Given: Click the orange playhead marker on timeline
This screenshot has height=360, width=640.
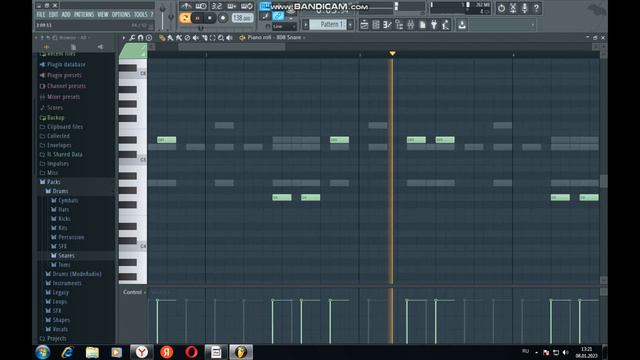Looking at the screenshot, I should click(392, 53).
